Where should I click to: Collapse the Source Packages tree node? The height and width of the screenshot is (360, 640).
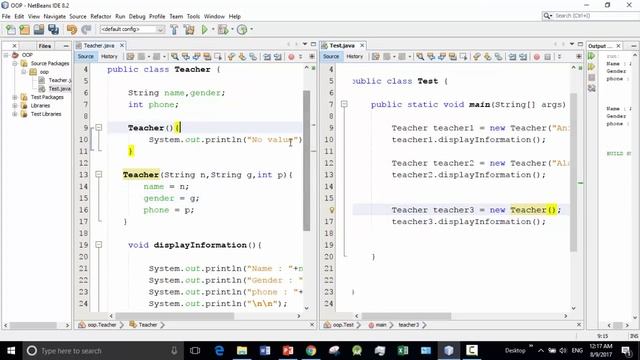[15, 63]
